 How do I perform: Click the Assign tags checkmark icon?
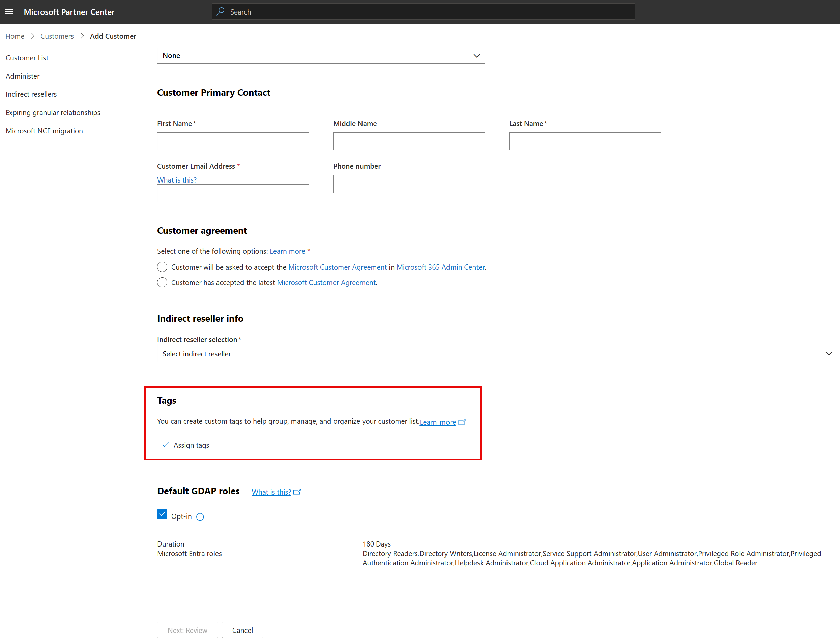click(x=166, y=444)
